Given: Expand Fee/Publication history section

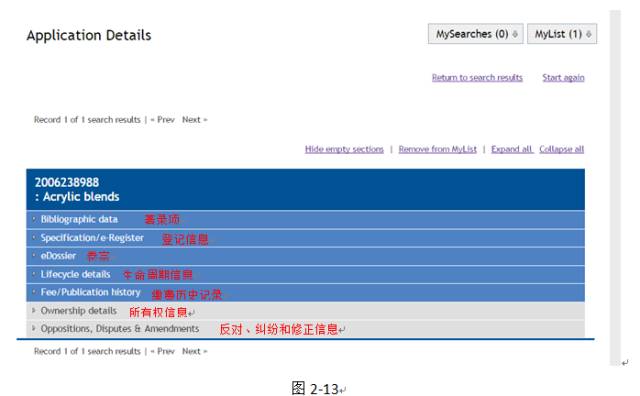Looking at the screenshot, I should 305,292.
